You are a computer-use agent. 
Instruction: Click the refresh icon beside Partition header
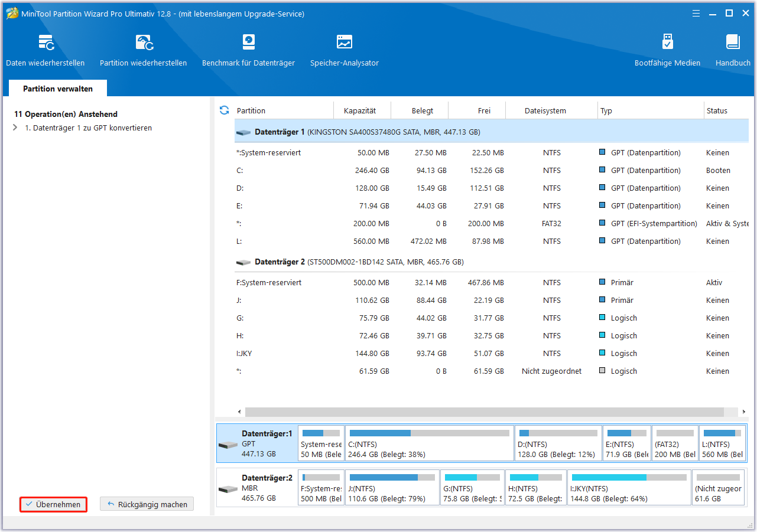pyautogui.click(x=224, y=110)
